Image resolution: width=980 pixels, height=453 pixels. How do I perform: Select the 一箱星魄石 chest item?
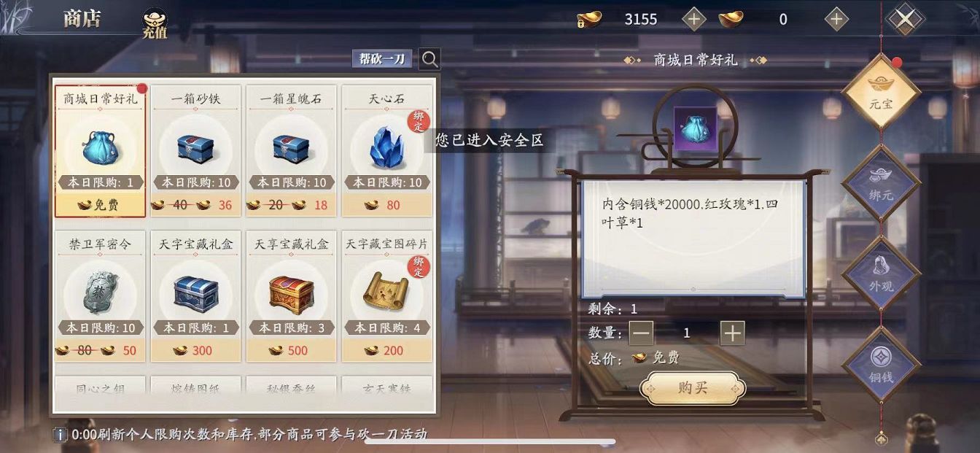[x=292, y=152]
